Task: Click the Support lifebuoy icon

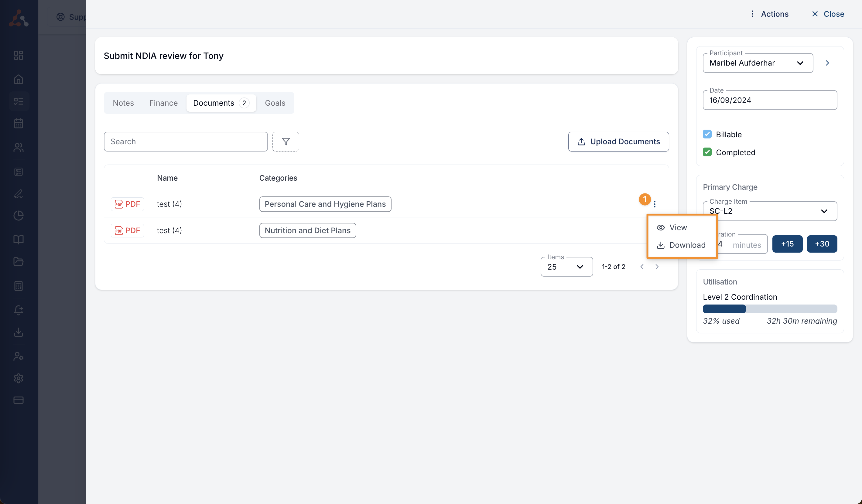Action: [60, 17]
